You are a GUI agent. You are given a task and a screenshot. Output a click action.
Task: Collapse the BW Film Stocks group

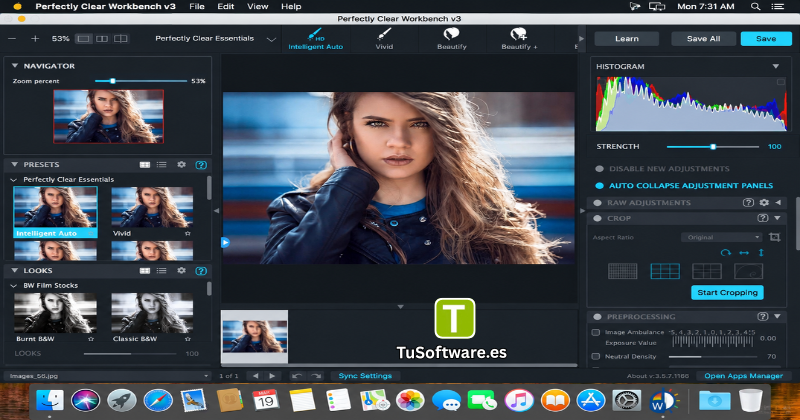14,286
